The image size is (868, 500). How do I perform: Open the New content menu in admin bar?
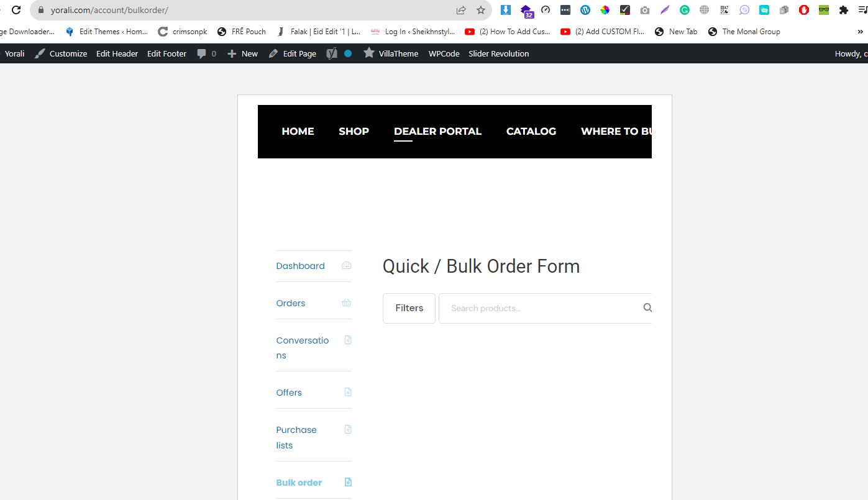(242, 53)
